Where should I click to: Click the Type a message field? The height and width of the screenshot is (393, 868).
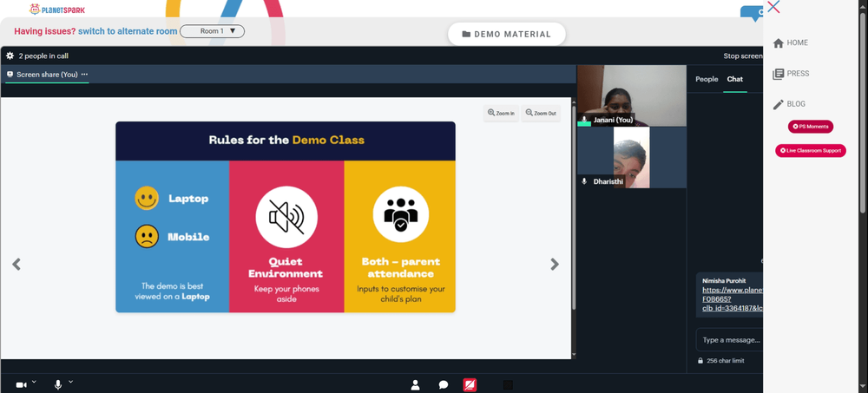[x=729, y=340]
